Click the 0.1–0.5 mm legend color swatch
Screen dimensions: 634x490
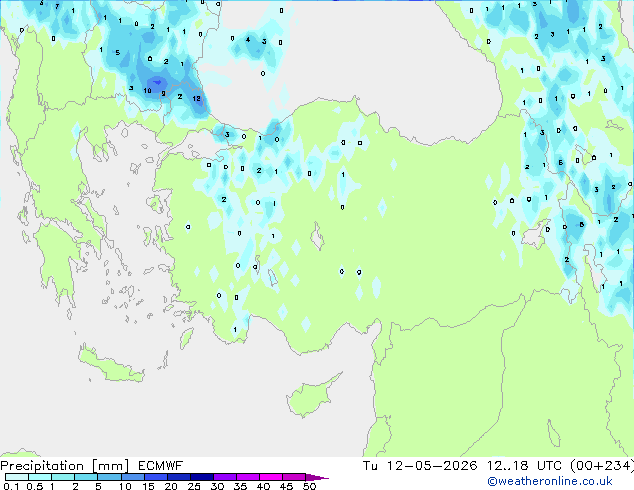tap(17, 477)
